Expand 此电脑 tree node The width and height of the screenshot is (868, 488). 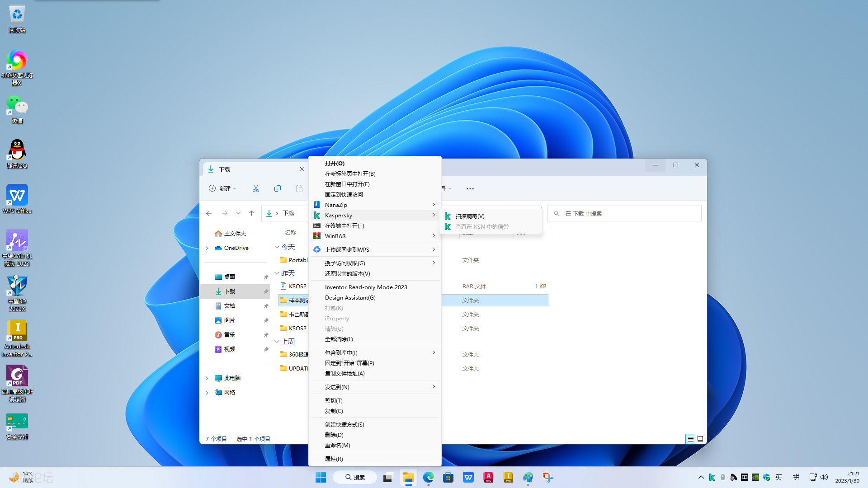click(207, 378)
